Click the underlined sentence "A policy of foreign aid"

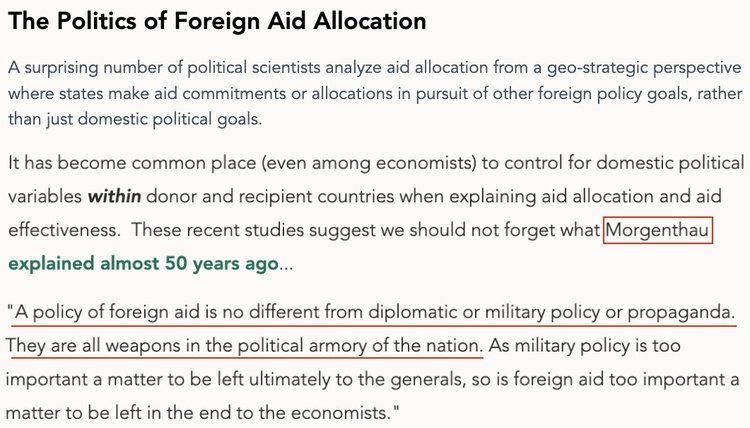point(371,312)
